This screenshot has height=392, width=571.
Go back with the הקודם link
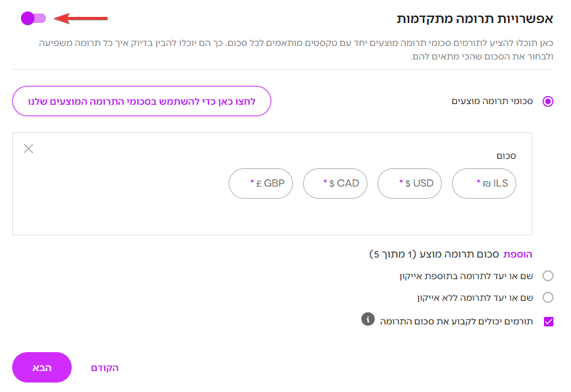point(104,368)
